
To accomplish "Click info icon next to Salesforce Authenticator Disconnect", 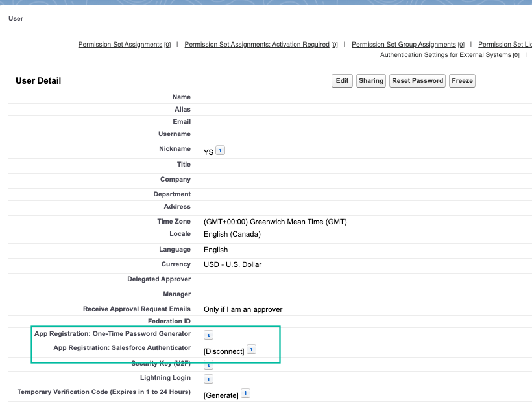I will pyautogui.click(x=251, y=349).
